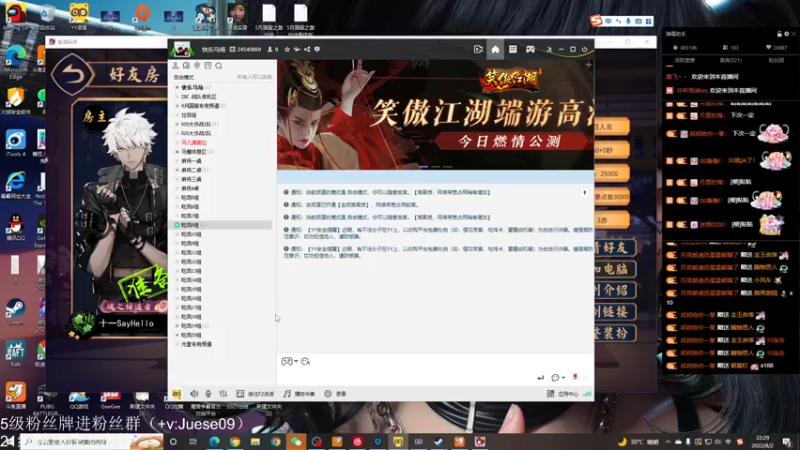Open the 腾讯QQ desktop shortcut
800x450 pixels.
15,227
